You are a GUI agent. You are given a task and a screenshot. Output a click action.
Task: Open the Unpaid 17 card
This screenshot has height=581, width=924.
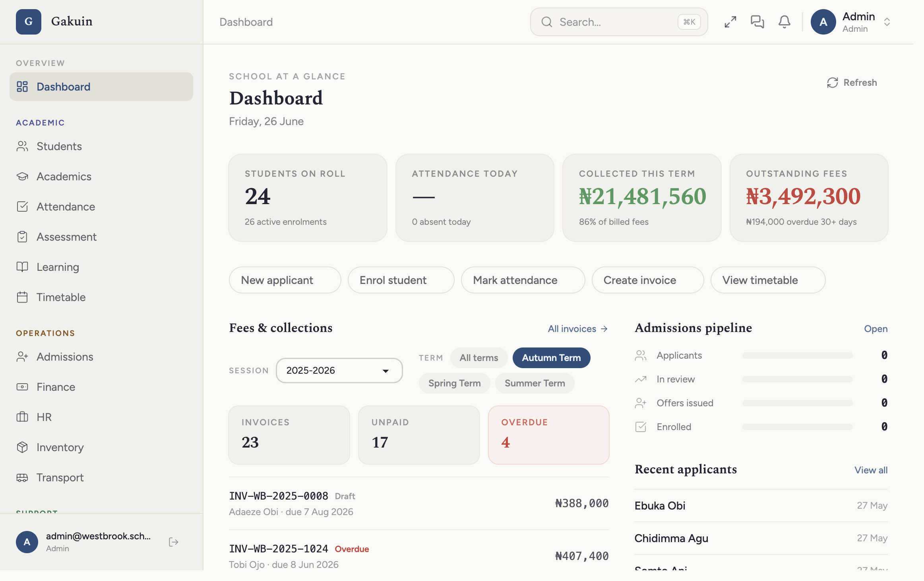click(x=419, y=435)
